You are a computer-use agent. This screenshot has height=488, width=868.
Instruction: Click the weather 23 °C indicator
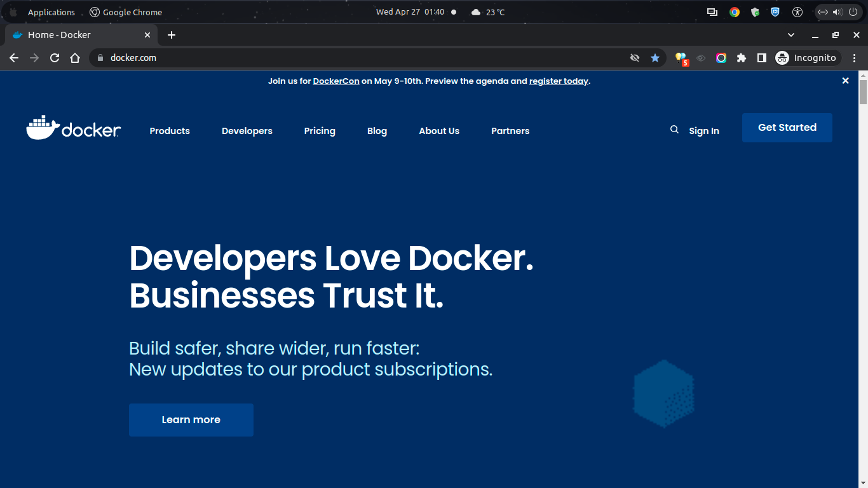click(488, 12)
